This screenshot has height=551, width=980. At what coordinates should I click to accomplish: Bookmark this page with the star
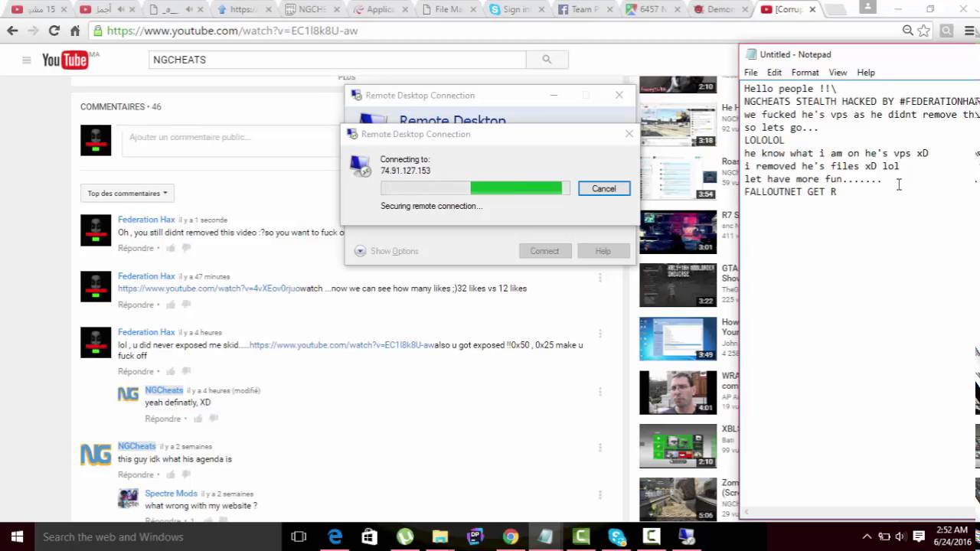(x=924, y=31)
